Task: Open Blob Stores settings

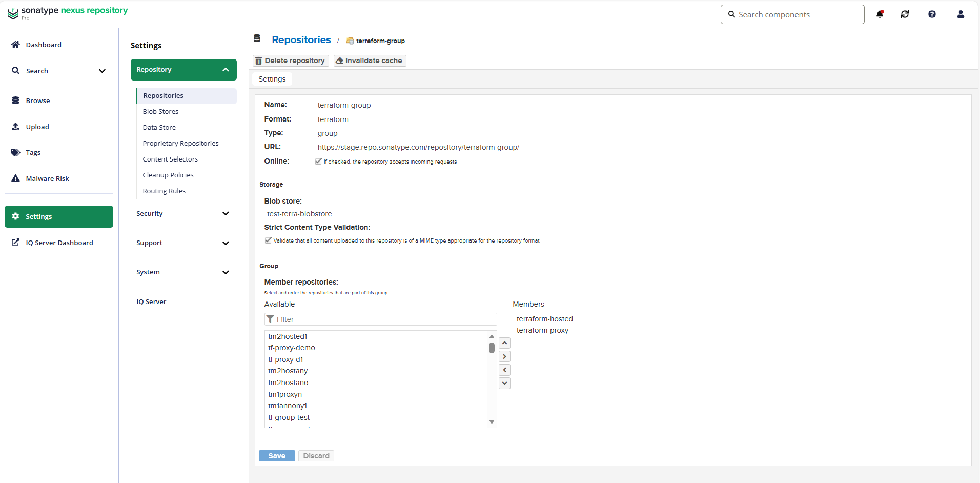Action: [x=160, y=112]
